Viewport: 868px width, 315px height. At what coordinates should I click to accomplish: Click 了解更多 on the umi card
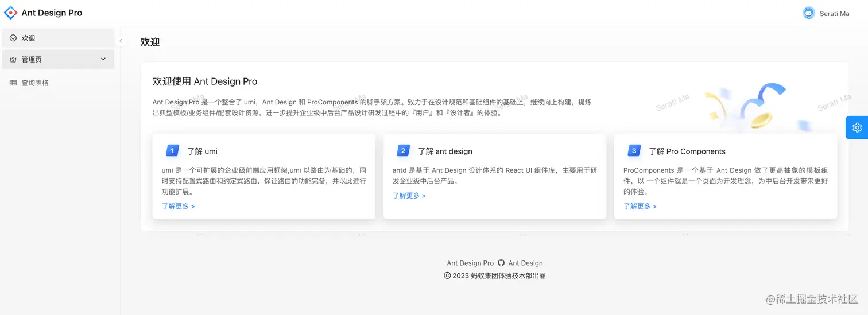[x=179, y=206]
